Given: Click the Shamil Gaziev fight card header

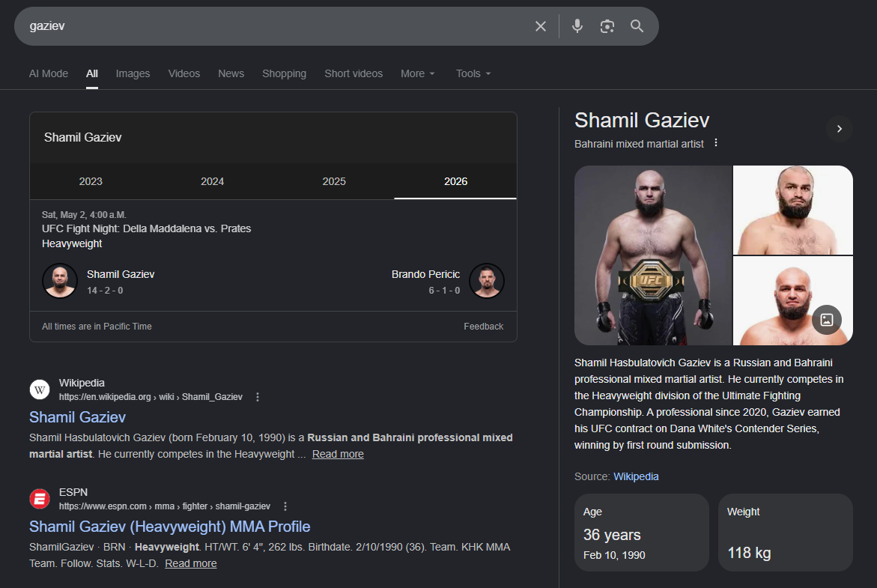Looking at the screenshot, I should pyautogui.click(x=83, y=138).
